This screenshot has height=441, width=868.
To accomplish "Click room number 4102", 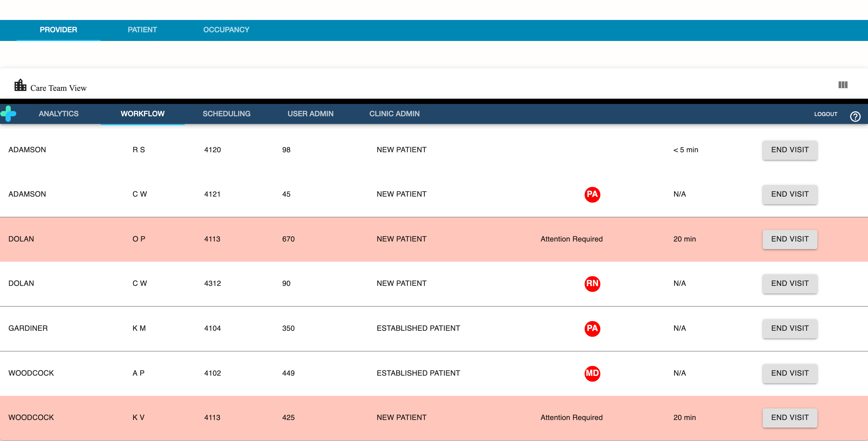I will pos(212,373).
